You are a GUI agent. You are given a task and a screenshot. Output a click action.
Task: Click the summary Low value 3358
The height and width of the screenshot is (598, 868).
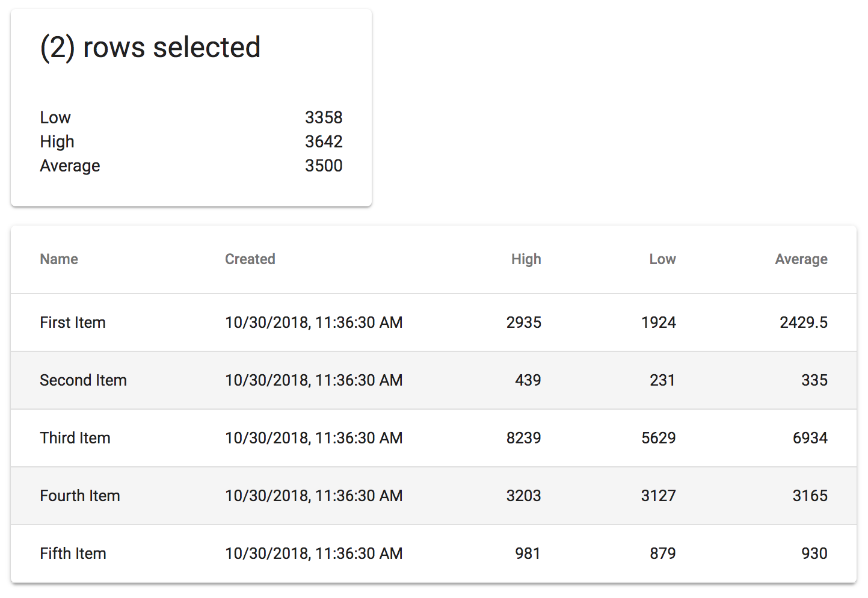[324, 117]
